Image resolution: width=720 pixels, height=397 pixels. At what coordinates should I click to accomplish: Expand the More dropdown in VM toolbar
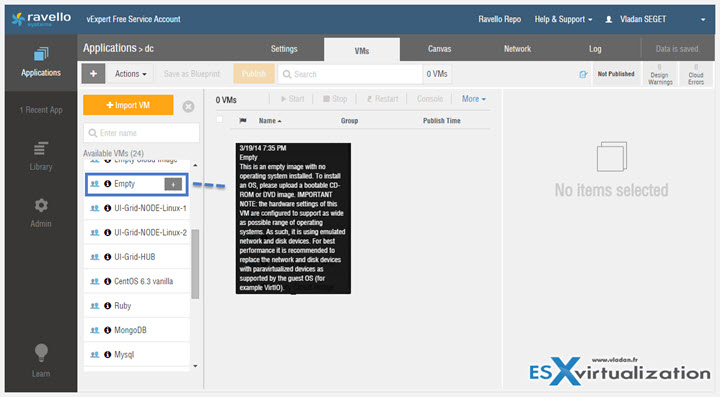point(473,99)
